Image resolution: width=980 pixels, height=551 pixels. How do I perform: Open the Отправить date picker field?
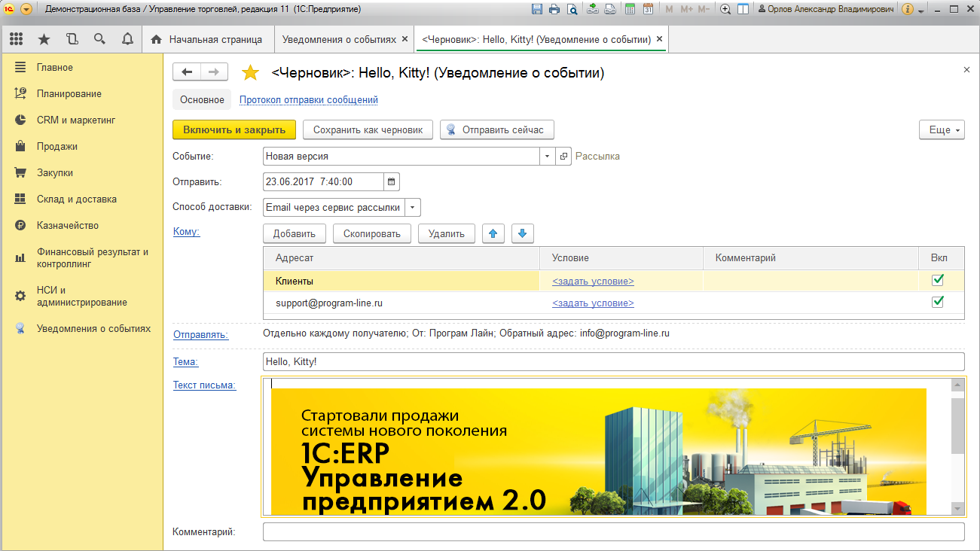[392, 181]
